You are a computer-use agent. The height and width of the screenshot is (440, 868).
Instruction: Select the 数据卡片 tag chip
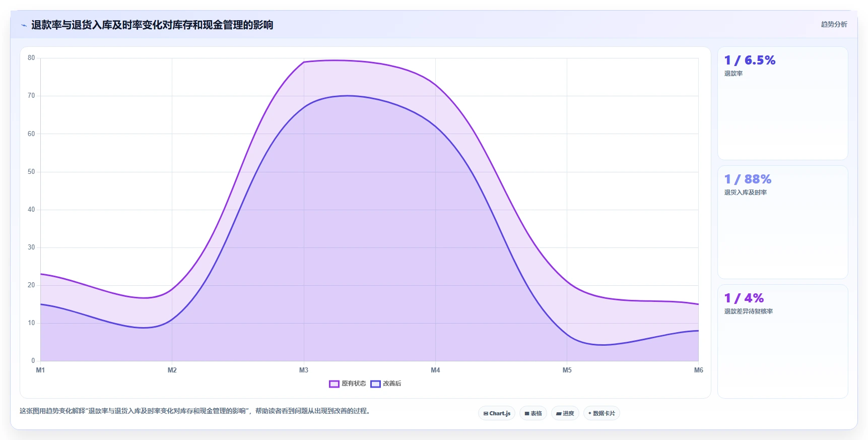tap(602, 413)
